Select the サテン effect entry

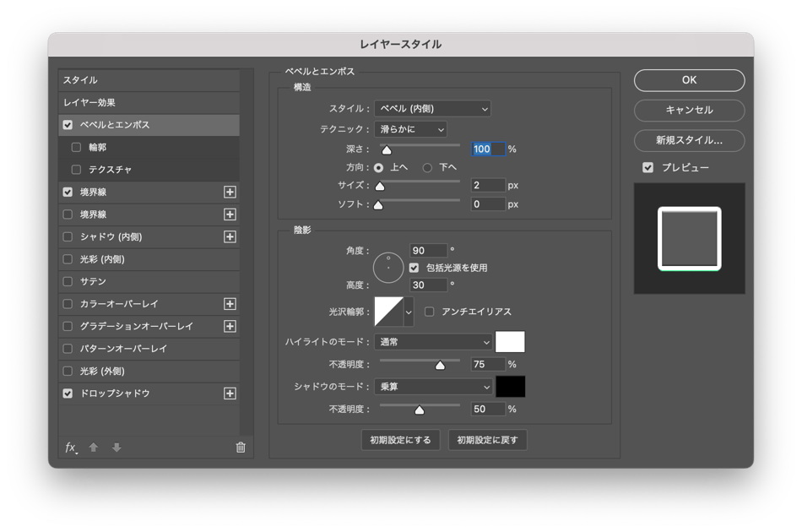pyautogui.click(x=93, y=281)
